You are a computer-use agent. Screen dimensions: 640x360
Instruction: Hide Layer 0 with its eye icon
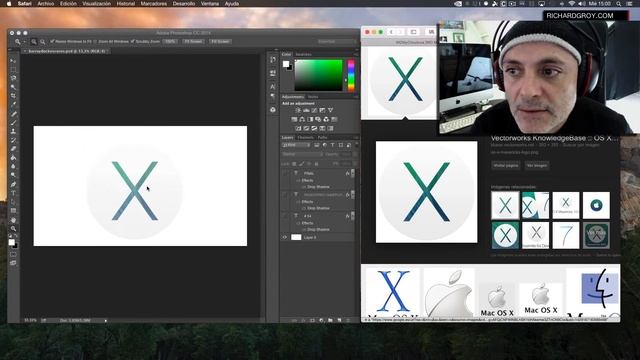[x=285, y=237]
